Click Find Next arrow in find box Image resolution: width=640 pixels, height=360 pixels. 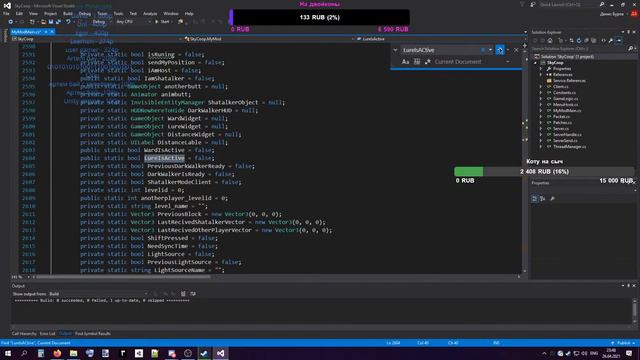tap(500, 50)
